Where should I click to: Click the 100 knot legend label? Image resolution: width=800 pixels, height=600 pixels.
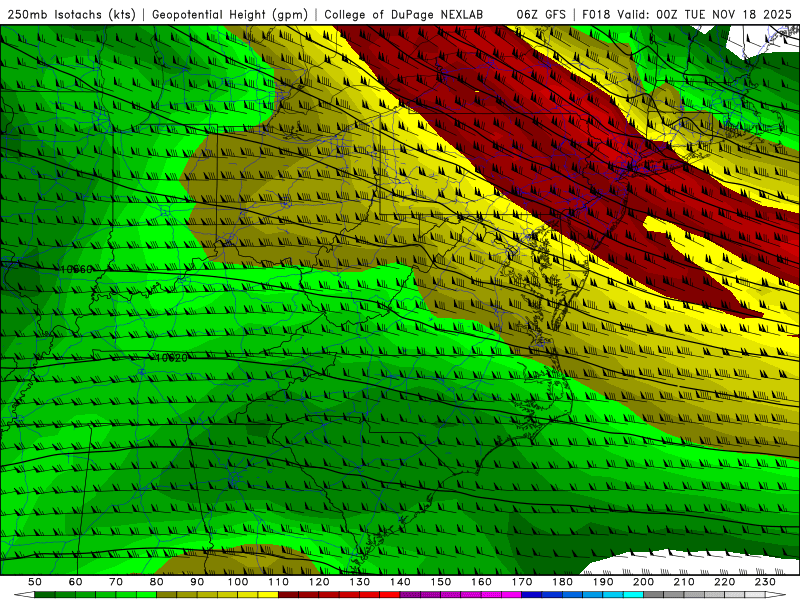click(x=238, y=582)
